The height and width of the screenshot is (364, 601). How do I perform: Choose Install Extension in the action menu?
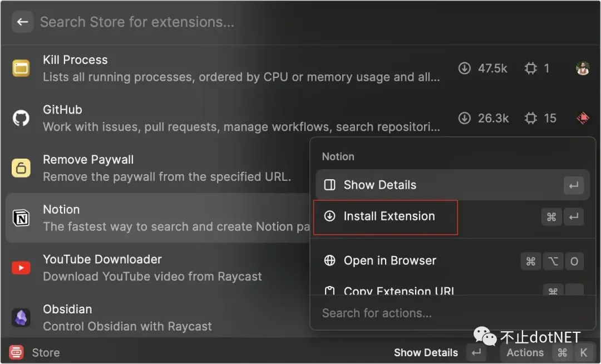(x=452, y=217)
